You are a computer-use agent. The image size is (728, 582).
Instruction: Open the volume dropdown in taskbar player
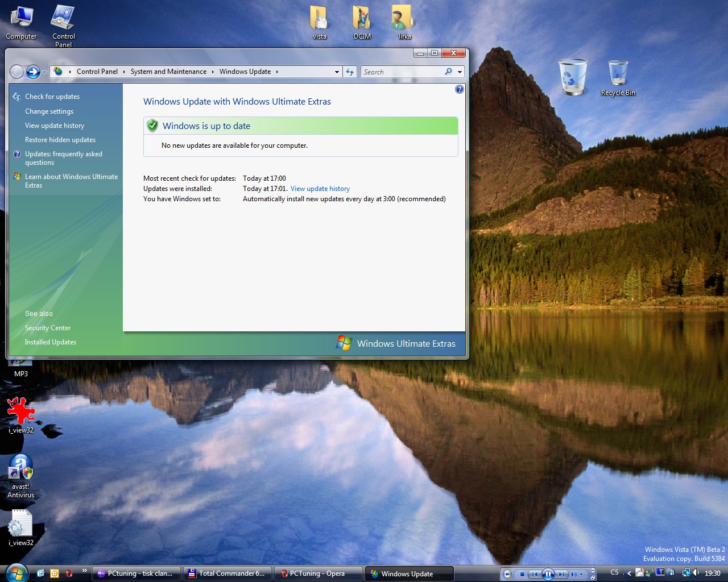[x=581, y=574]
